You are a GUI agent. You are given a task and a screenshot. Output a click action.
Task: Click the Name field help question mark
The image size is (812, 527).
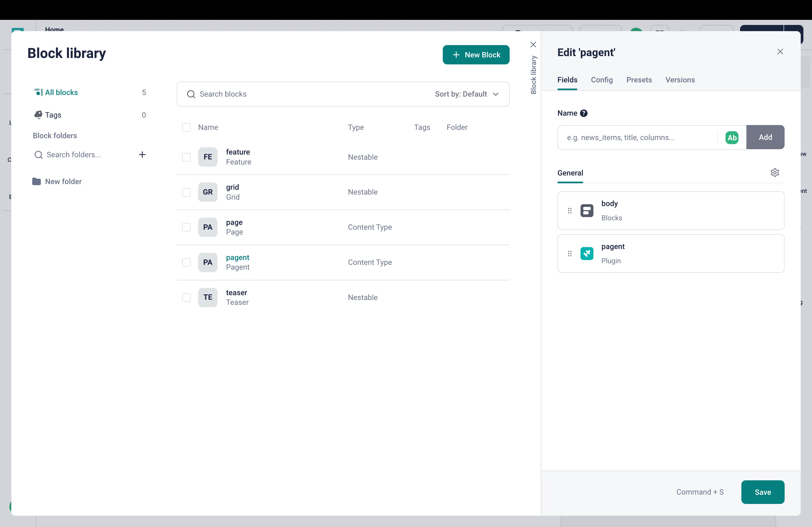pos(583,113)
